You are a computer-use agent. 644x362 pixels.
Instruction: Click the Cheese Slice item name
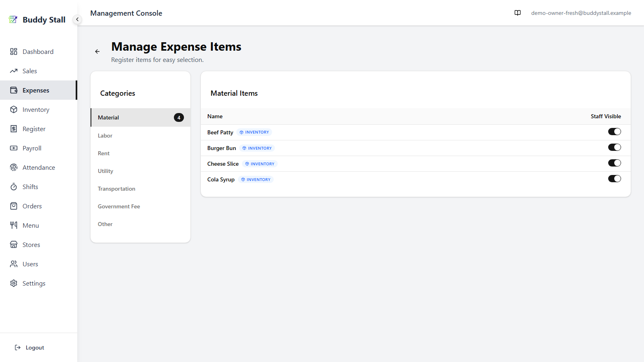pos(223,164)
